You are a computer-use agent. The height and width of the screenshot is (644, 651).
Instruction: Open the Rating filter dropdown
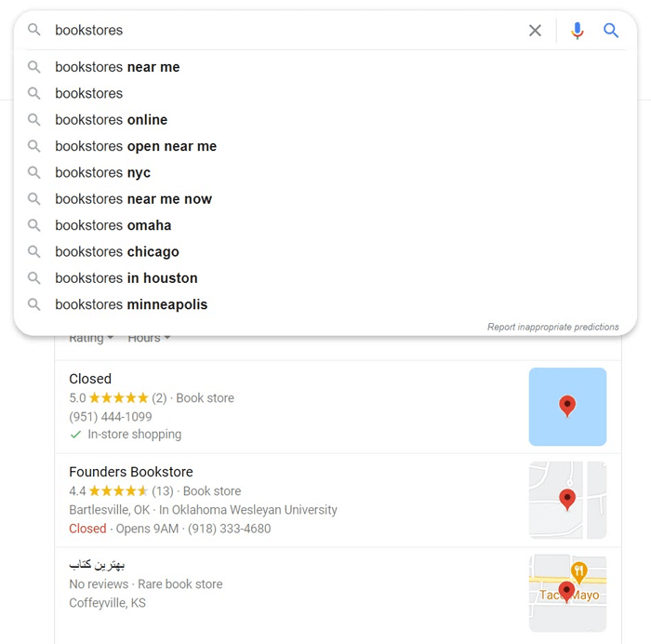click(x=91, y=338)
